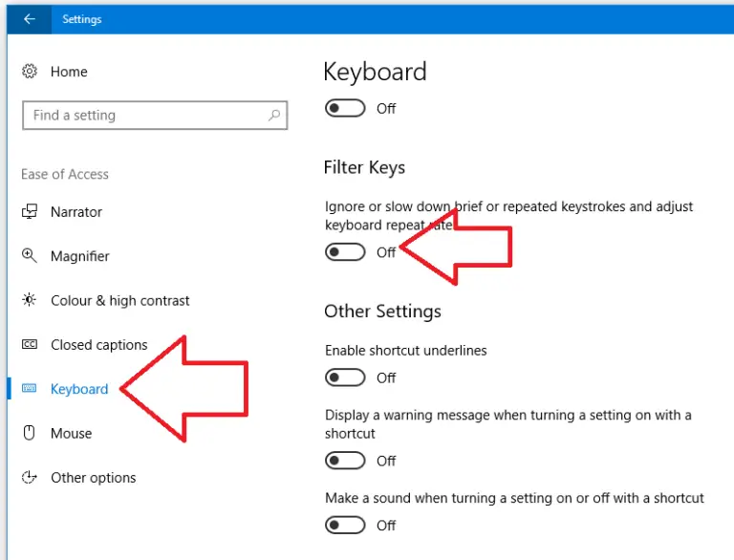Click the Magnifier icon in sidebar

[31, 256]
